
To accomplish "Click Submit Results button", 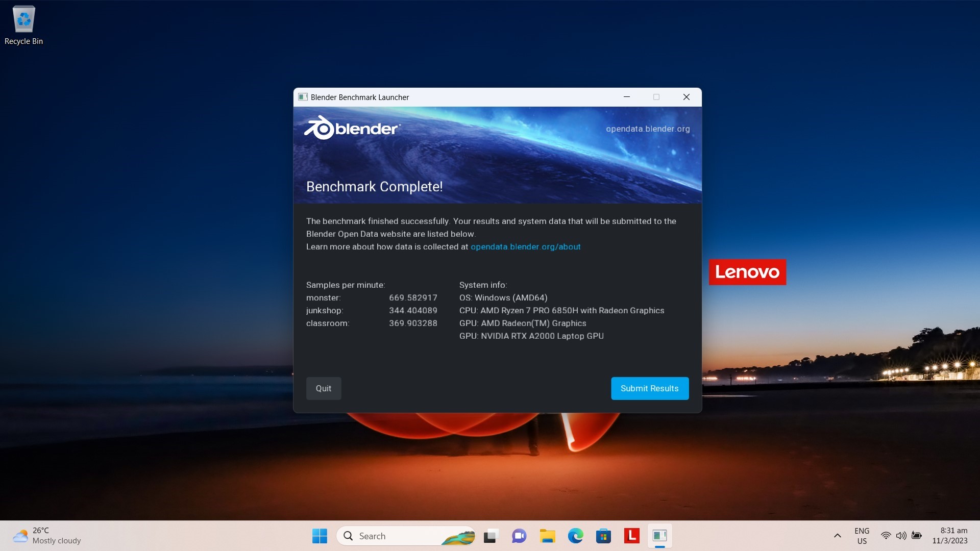I will pyautogui.click(x=650, y=388).
